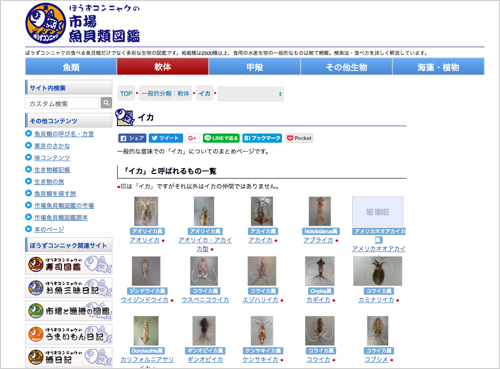Open the breadcrumb dropdown after イカ

tap(251, 94)
